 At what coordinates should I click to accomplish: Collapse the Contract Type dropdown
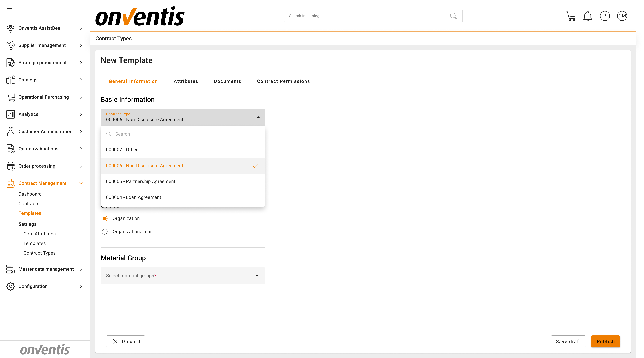click(258, 117)
